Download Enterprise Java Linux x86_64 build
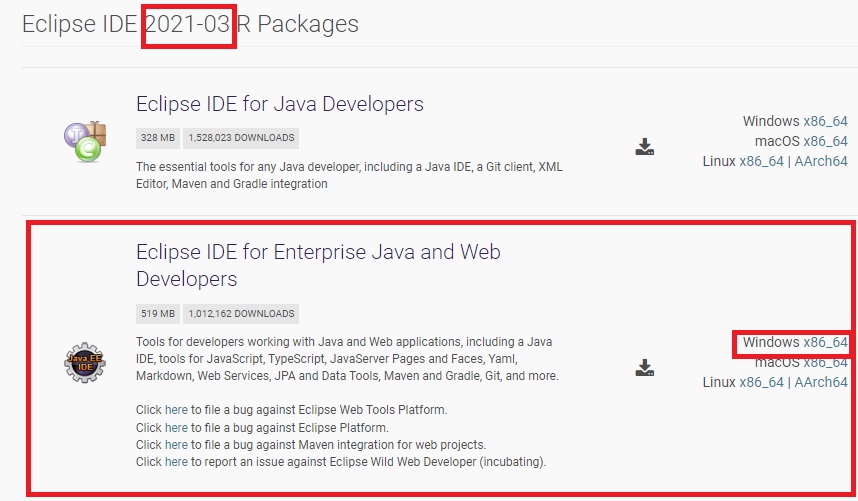 point(761,382)
